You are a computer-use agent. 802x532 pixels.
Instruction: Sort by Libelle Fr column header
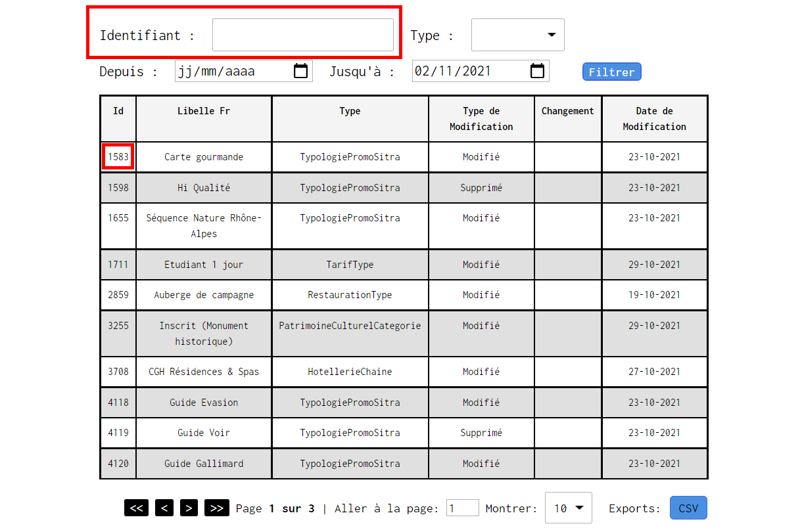coord(204,111)
